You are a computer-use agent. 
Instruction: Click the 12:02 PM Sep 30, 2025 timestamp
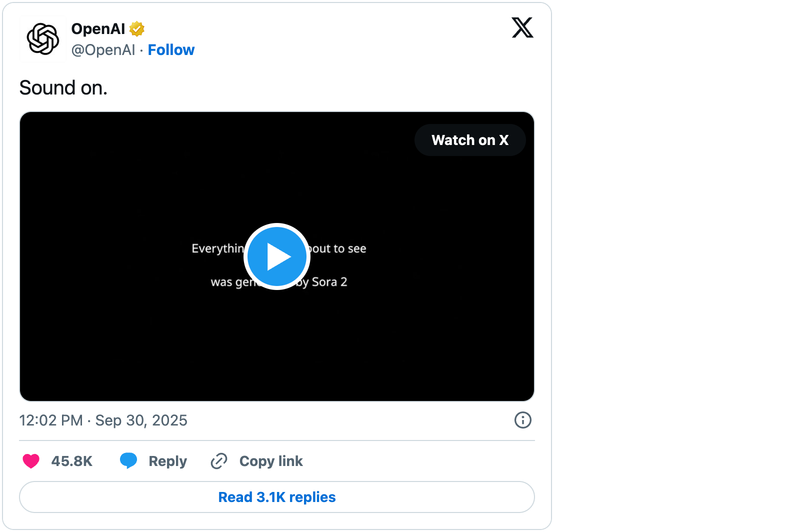pos(103,420)
